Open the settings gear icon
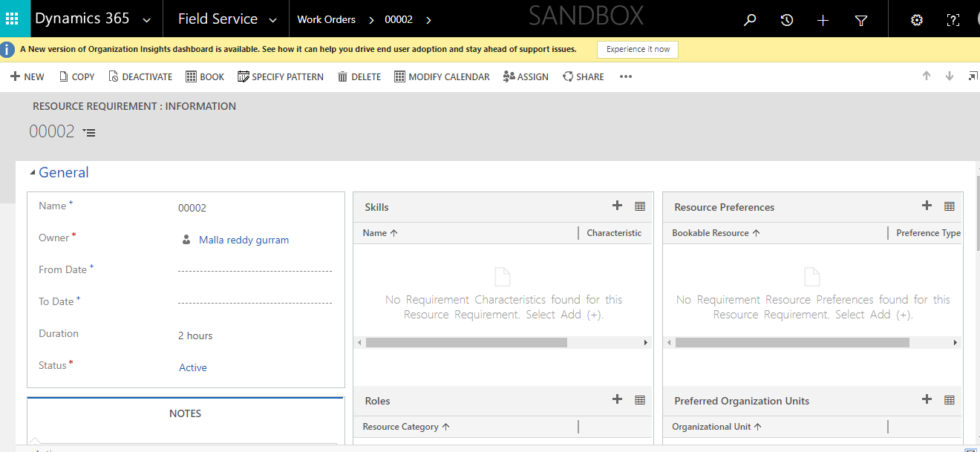This screenshot has height=452, width=980. 917,20
